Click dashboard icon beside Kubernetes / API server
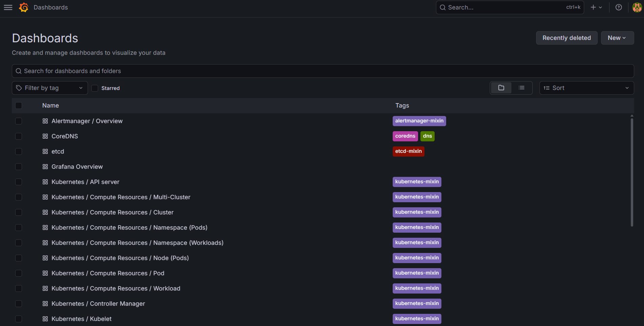 (45, 182)
